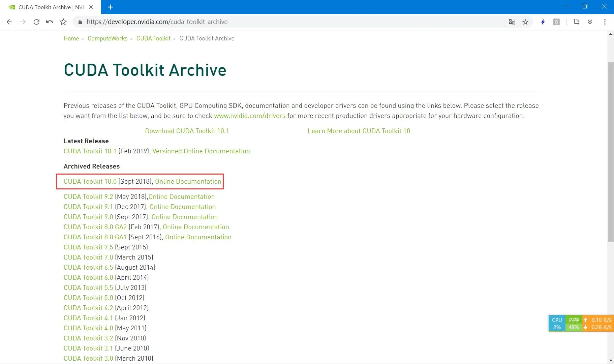The height and width of the screenshot is (364, 614).
Task: Go to the Home breadcrumb
Action: (x=71, y=38)
